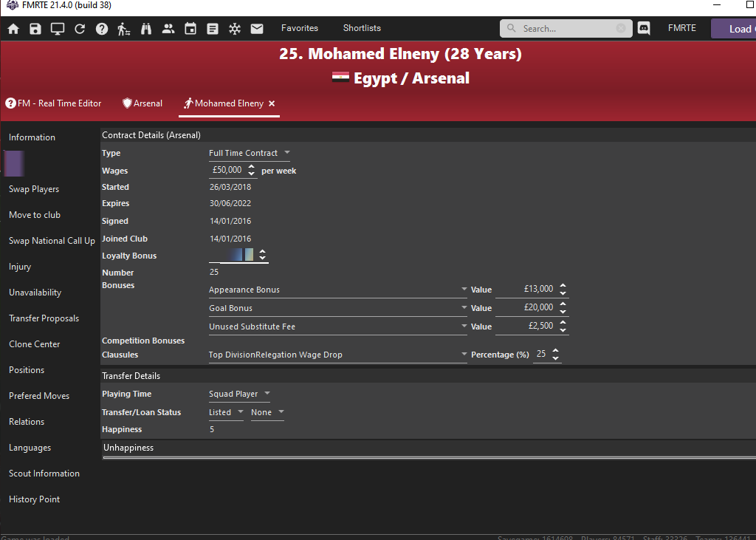
Task: Open the Playing Time Squad Player dropdown
Action: pyautogui.click(x=239, y=394)
